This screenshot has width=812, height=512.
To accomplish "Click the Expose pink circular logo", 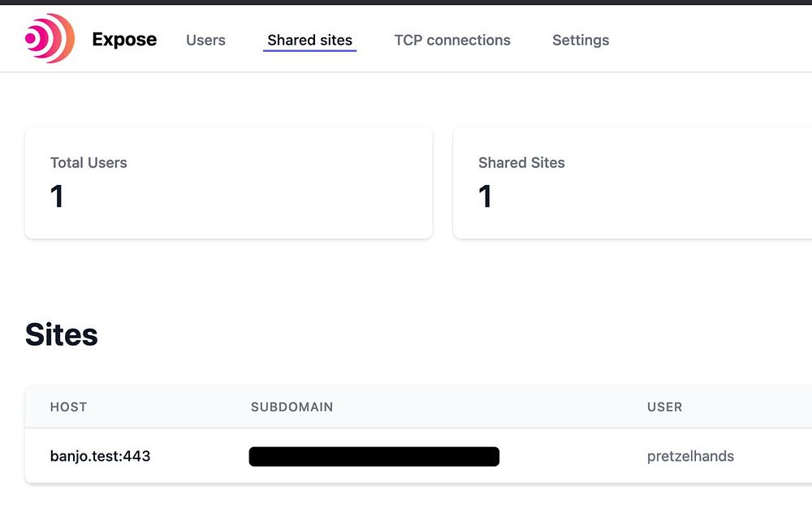I will pos(50,39).
